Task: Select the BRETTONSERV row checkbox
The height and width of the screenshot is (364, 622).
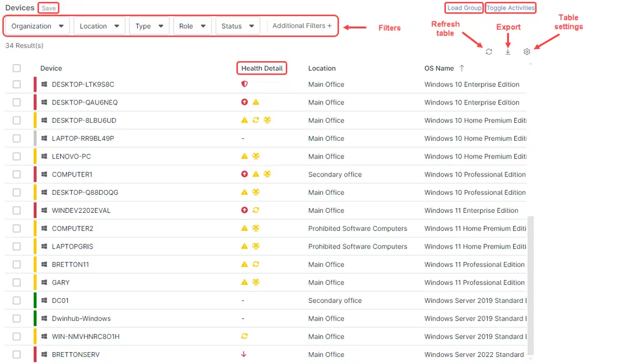Action: 17,355
